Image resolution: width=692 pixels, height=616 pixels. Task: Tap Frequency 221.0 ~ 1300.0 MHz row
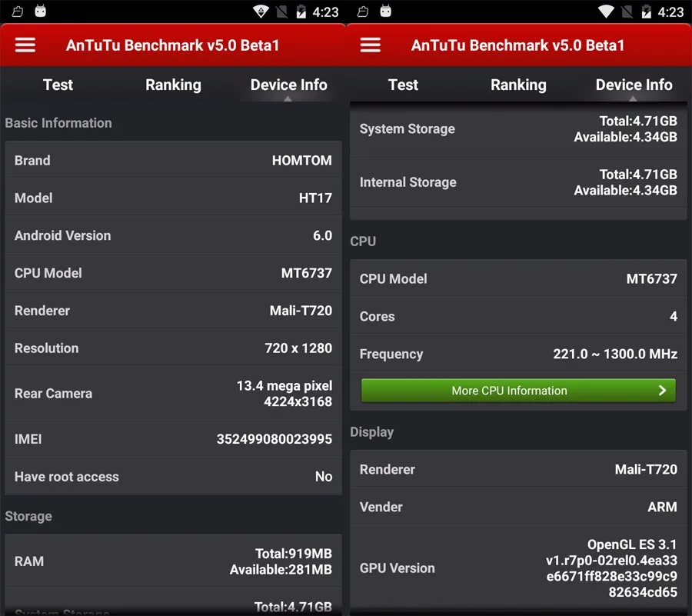pos(518,354)
